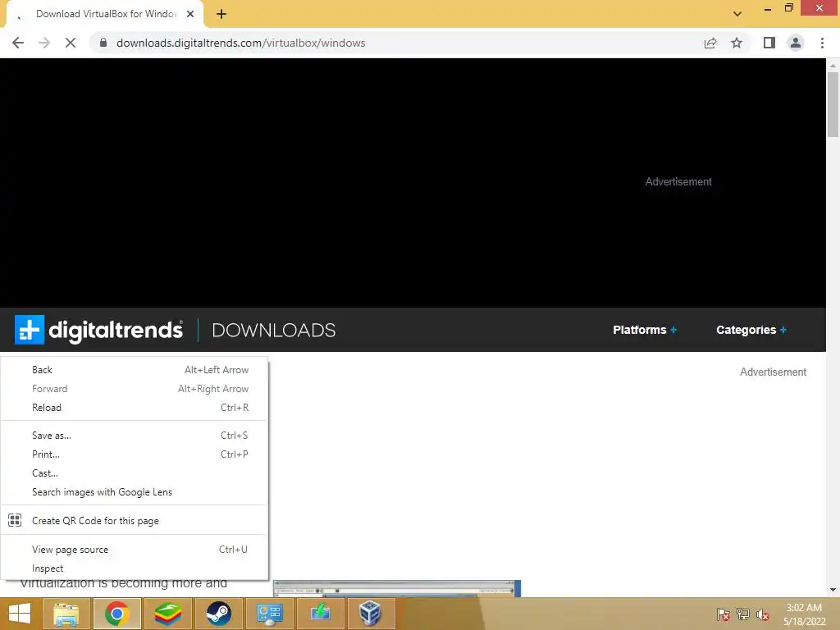Image resolution: width=840 pixels, height=630 pixels.
Task: Click the lock icon in address bar
Action: (103, 43)
